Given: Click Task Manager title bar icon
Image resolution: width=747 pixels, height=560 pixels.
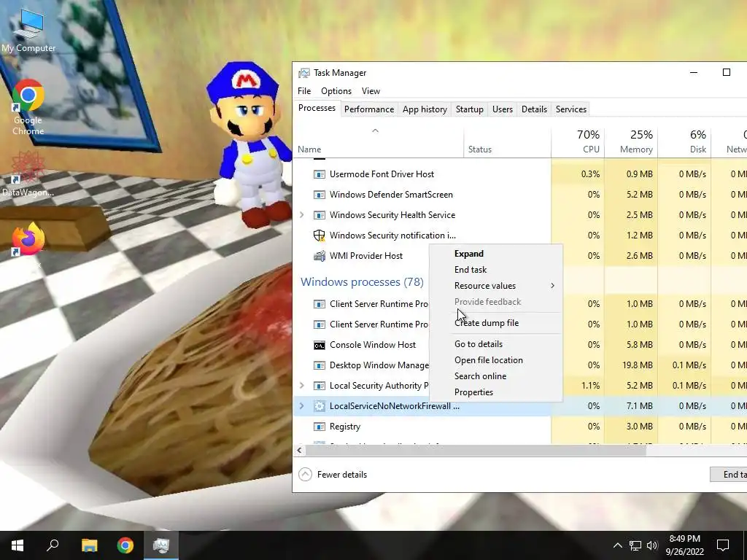Looking at the screenshot, I should pyautogui.click(x=304, y=73).
